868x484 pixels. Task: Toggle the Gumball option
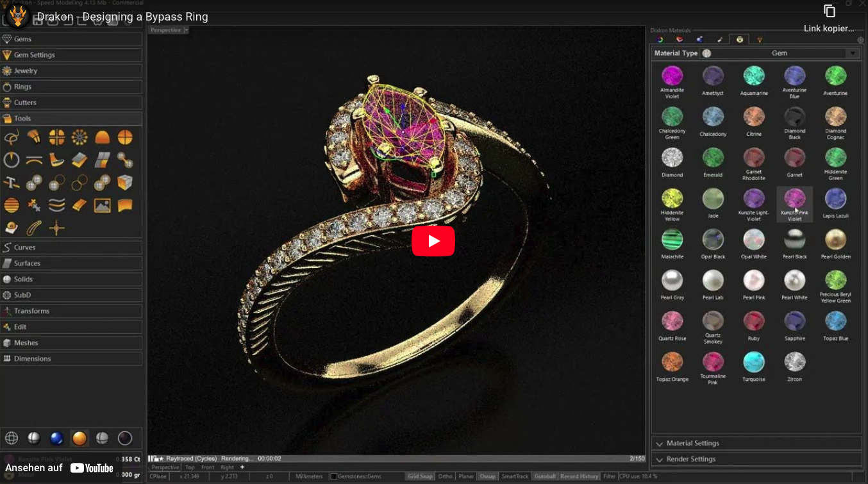coord(545,476)
